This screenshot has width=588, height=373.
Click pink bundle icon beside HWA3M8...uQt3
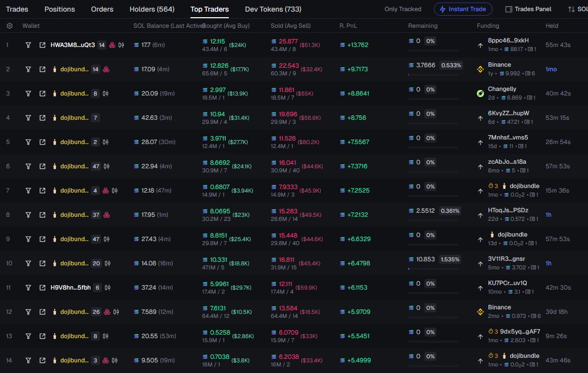pyautogui.click(x=112, y=45)
